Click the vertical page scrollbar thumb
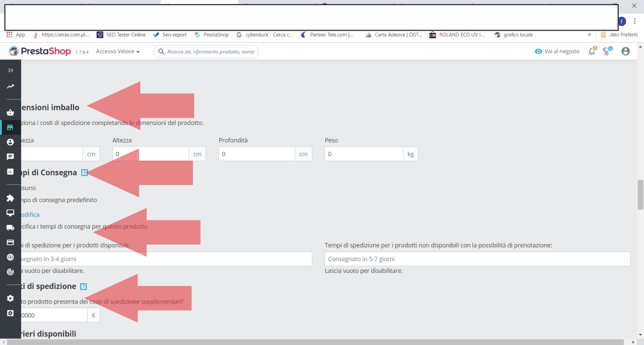Viewport: 644px width, 345px height. coord(640,195)
